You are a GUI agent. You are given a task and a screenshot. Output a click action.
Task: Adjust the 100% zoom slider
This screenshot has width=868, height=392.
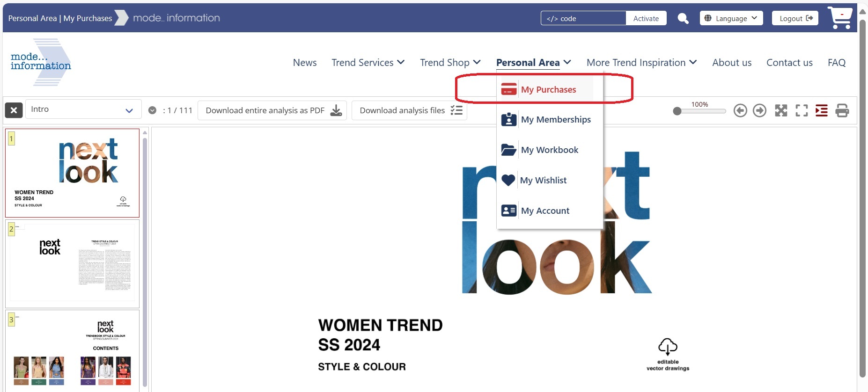coord(677,111)
